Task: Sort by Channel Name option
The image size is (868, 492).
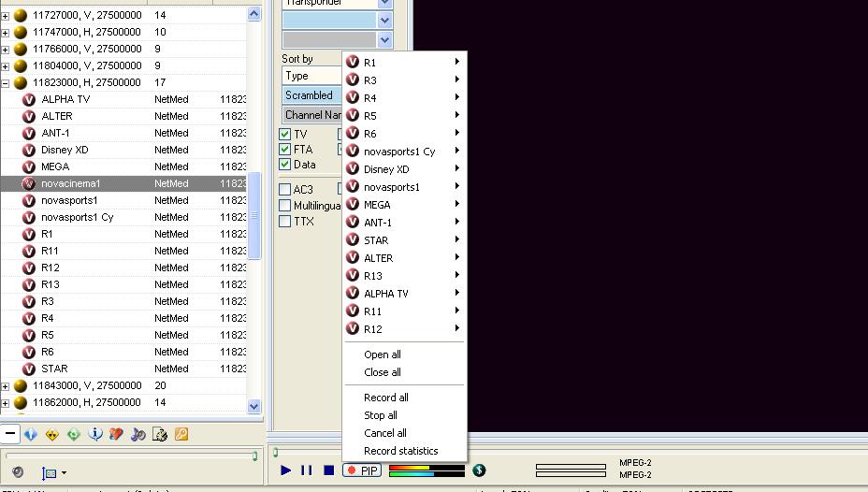Action: [312, 115]
